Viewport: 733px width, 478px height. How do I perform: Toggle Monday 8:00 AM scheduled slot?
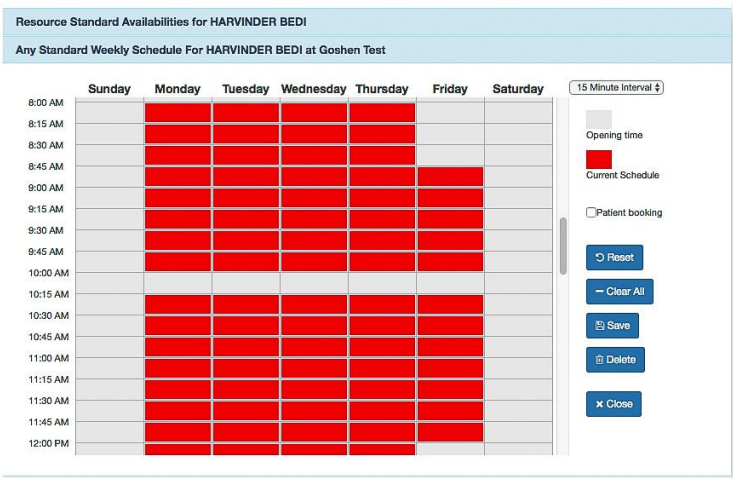point(178,113)
